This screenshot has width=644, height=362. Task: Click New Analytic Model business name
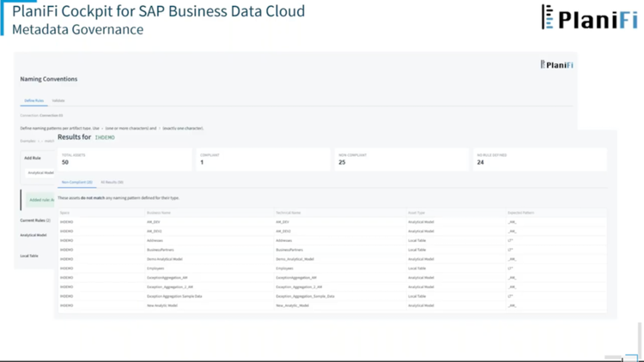pyautogui.click(x=162, y=305)
